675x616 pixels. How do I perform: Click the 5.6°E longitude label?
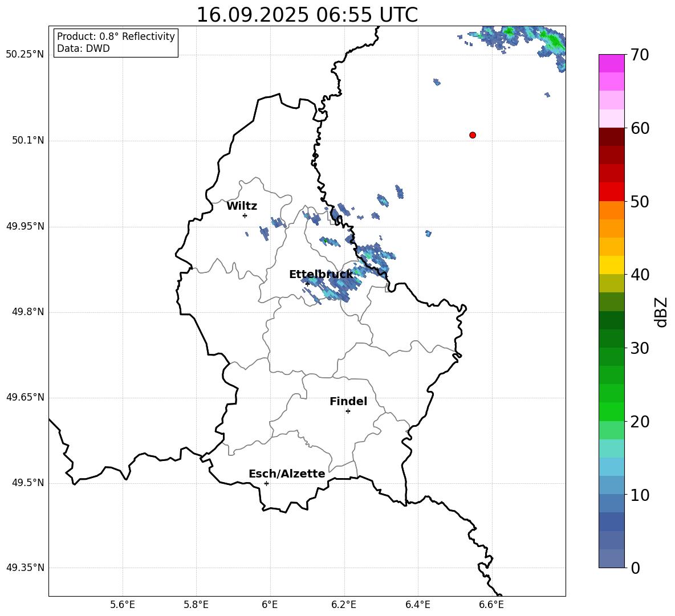123,605
